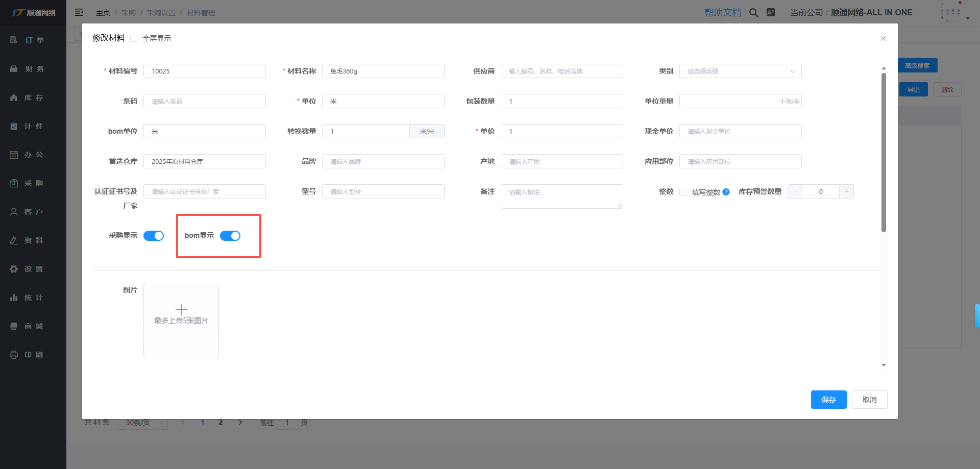Open the bom单位 unit selector
The width and height of the screenshot is (980, 469).
(x=204, y=131)
